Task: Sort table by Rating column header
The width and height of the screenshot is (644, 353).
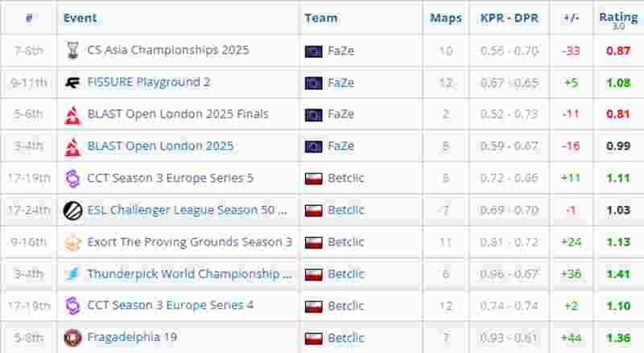Action: [x=617, y=18]
